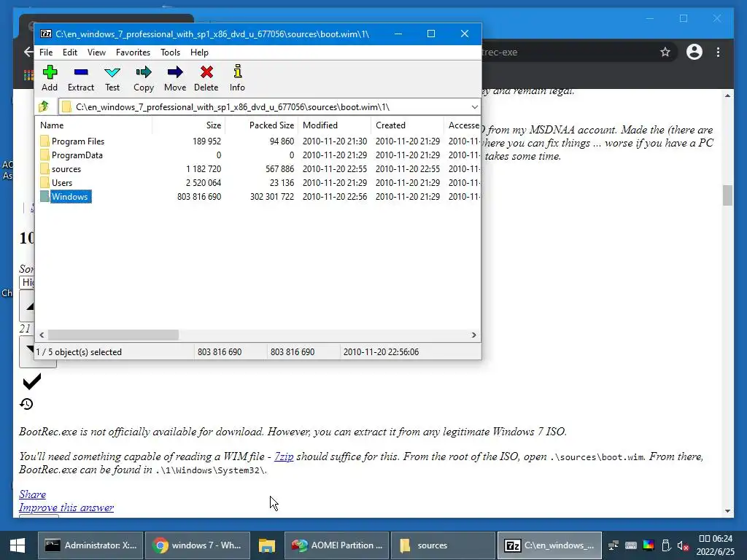Viewport: 747px width, 560px height.
Task: Click packed size 567 886 of sources
Action: [x=279, y=169]
